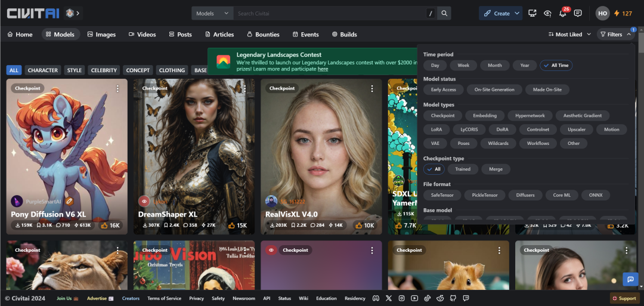Go to the Home tab

point(20,35)
